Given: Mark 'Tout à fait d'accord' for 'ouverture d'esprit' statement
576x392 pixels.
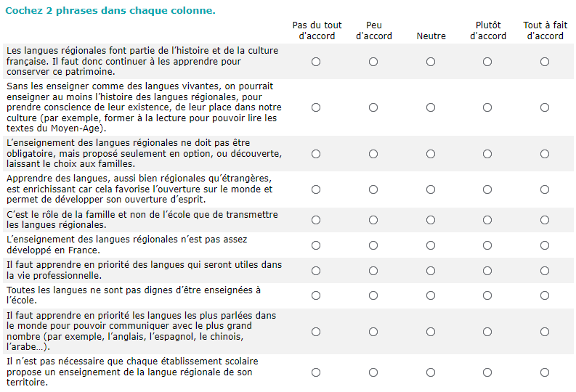Looking at the screenshot, I should click(x=545, y=189).
